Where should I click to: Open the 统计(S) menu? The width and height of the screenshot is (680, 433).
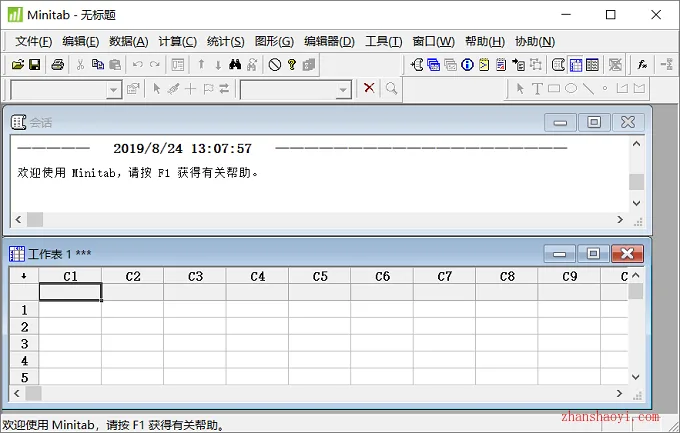coord(226,42)
